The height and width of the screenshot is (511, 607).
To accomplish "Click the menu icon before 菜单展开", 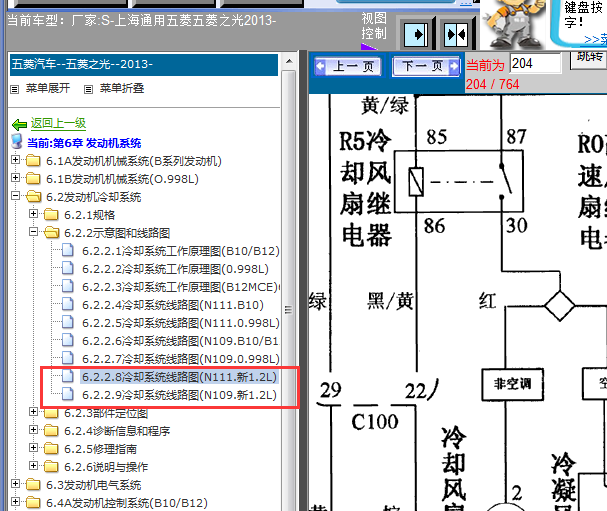I will (15, 89).
